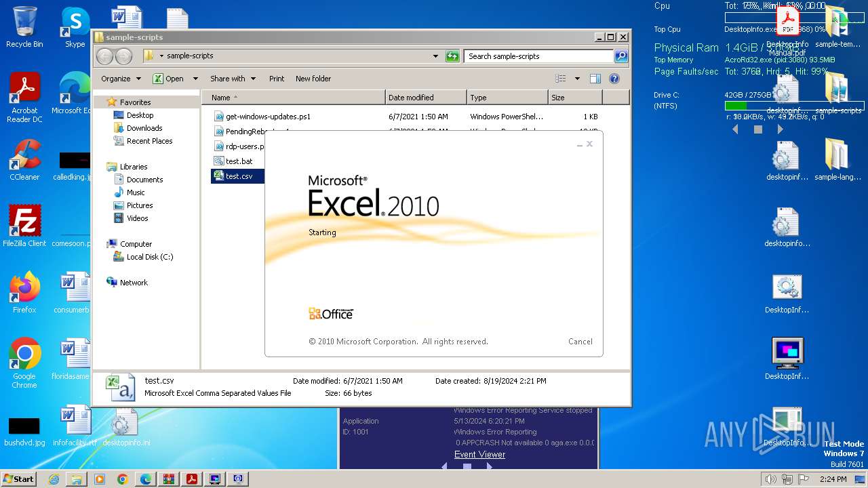Open Internet Explorer from taskbar
This screenshot has height=488, width=868.
point(54,479)
